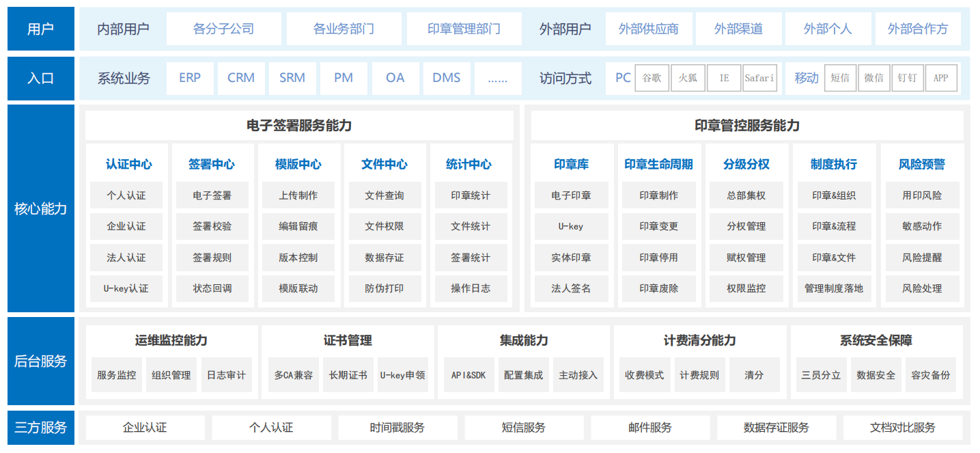Select the 签署校验 item

click(x=212, y=226)
